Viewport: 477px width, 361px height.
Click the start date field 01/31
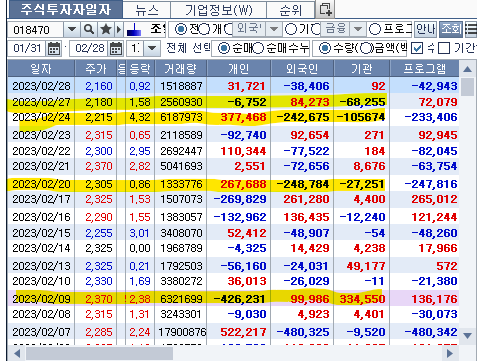click(27, 49)
